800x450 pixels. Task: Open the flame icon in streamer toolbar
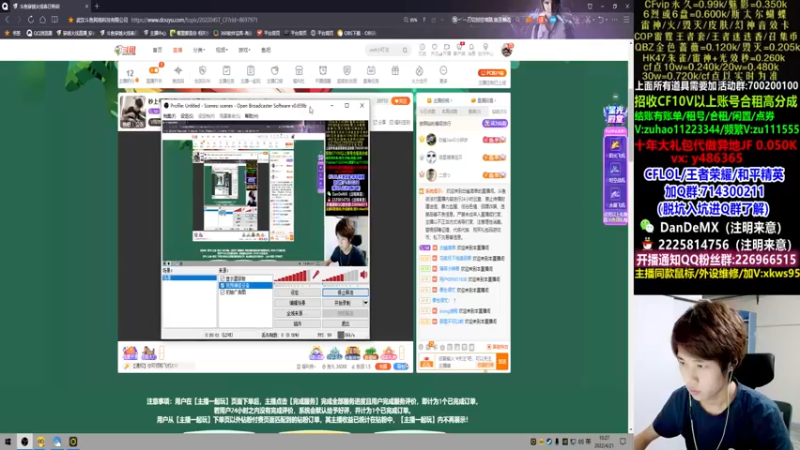pos(419,70)
